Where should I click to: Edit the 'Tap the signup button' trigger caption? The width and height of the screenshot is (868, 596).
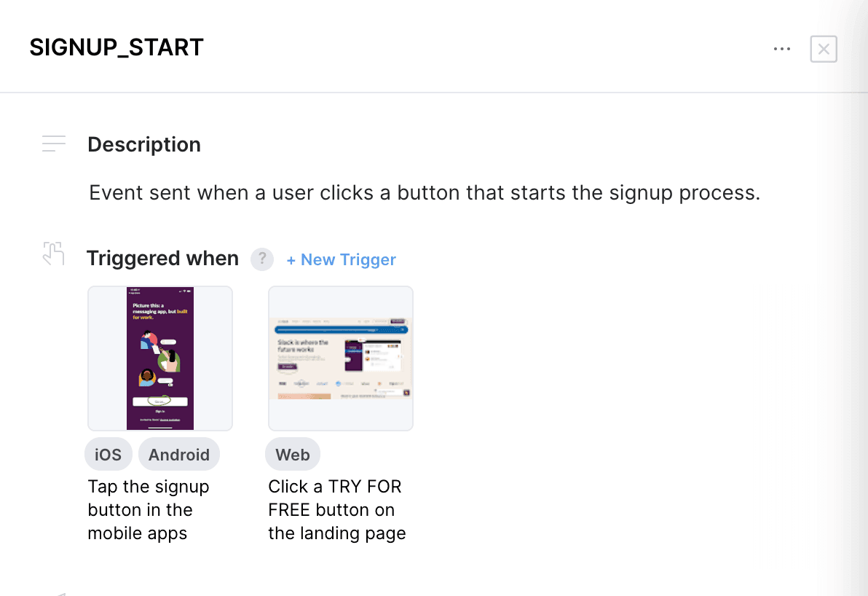[x=149, y=510]
